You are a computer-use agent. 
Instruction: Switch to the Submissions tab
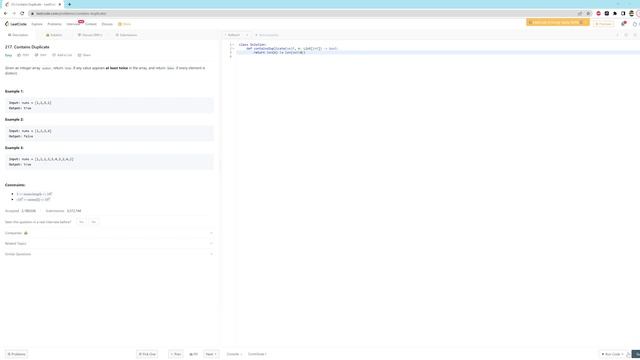[126, 35]
